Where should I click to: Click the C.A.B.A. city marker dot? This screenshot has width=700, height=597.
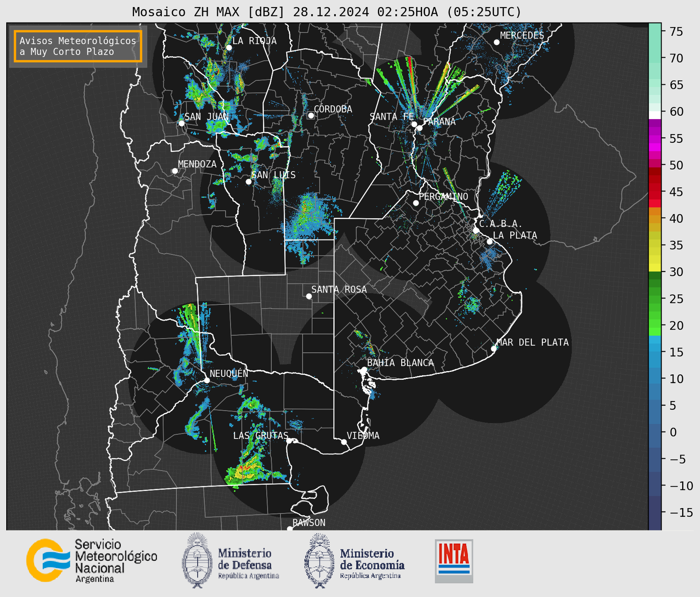pyautogui.click(x=476, y=230)
